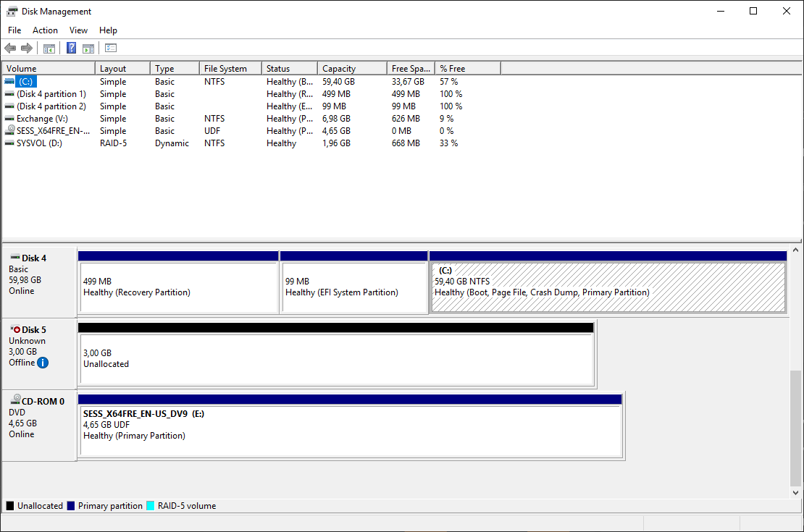The height and width of the screenshot is (532, 804).
Task: Click the Disk Management icon in the title bar
Action: 11,11
